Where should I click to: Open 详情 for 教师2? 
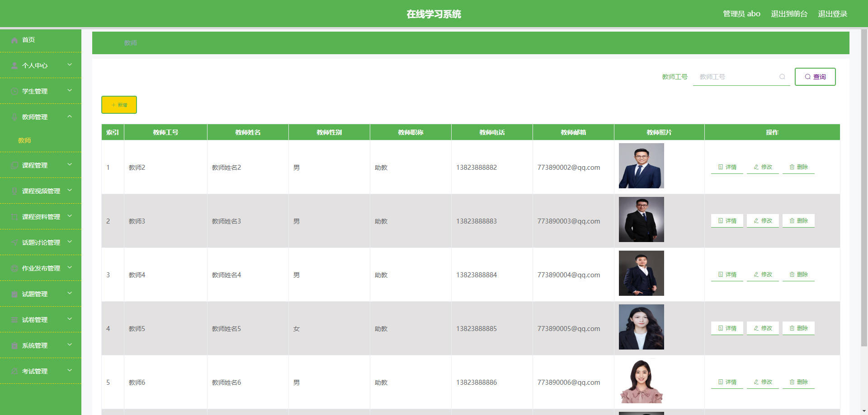[x=727, y=167]
